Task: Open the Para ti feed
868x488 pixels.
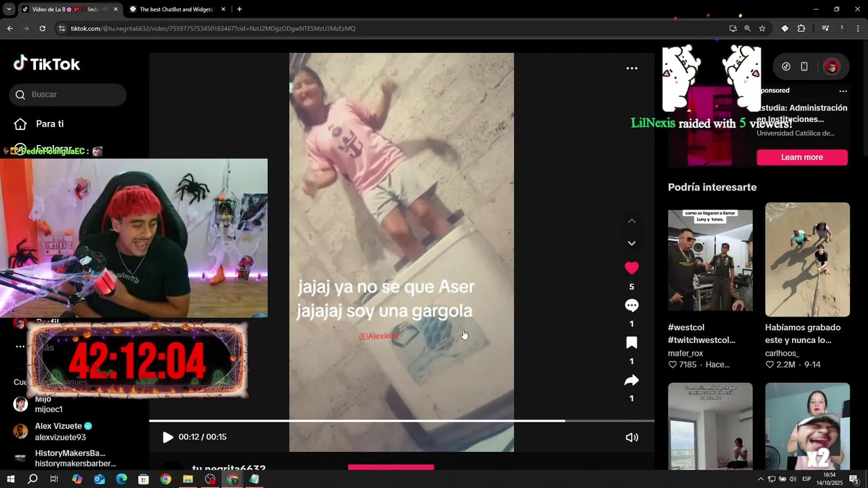Action: click(x=49, y=124)
